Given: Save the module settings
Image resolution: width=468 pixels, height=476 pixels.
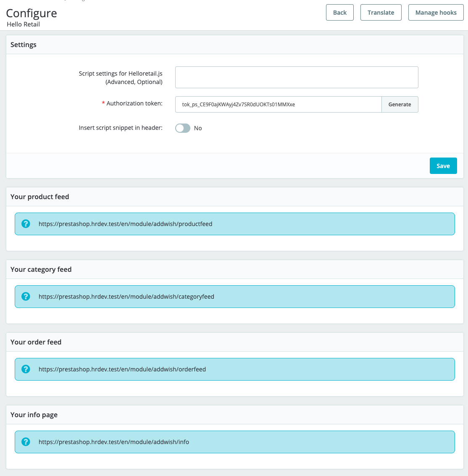Looking at the screenshot, I should click(x=443, y=166).
